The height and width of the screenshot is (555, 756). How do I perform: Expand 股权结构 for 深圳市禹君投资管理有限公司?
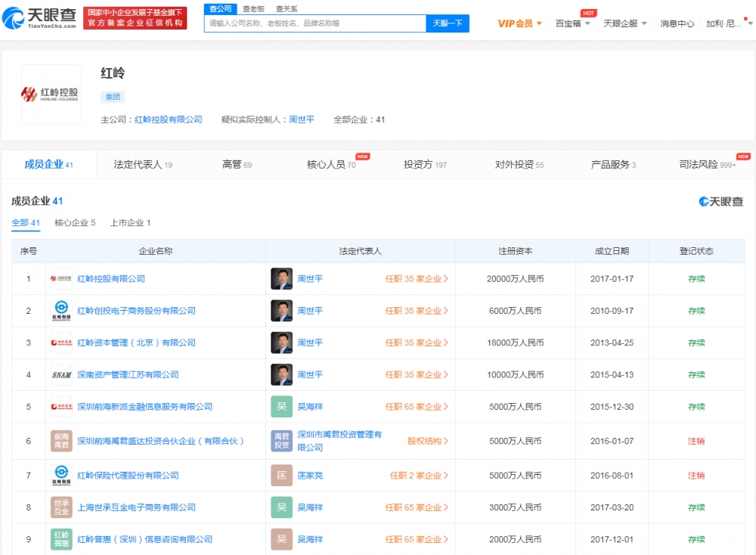pyautogui.click(x=428, y=441)
